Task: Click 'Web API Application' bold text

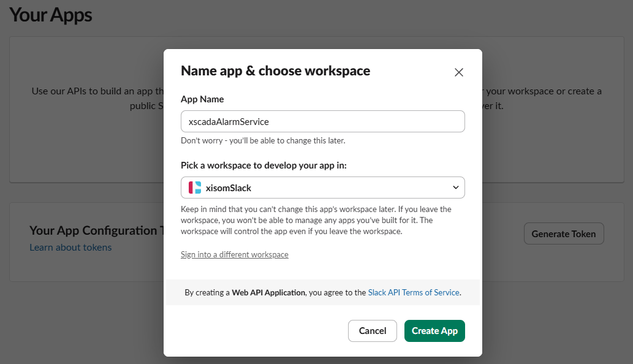Action: [x=268, y=292]
